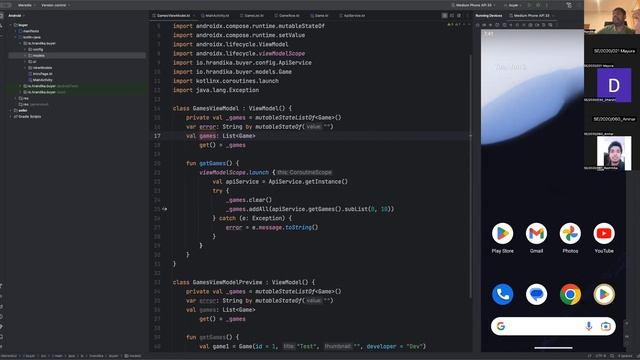Open Play Store in the emulator
Image resolution: width=640 pixels, height=360 pixels.
502,233
